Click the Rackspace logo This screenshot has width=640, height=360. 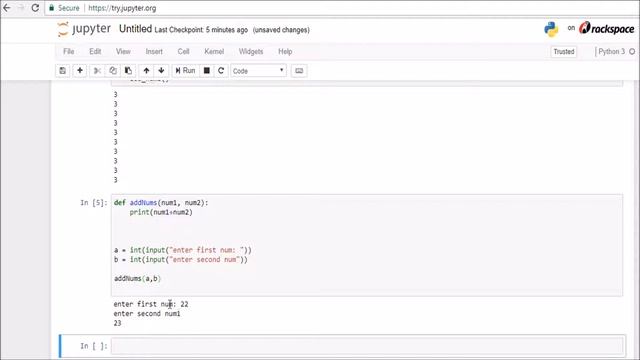606,28
